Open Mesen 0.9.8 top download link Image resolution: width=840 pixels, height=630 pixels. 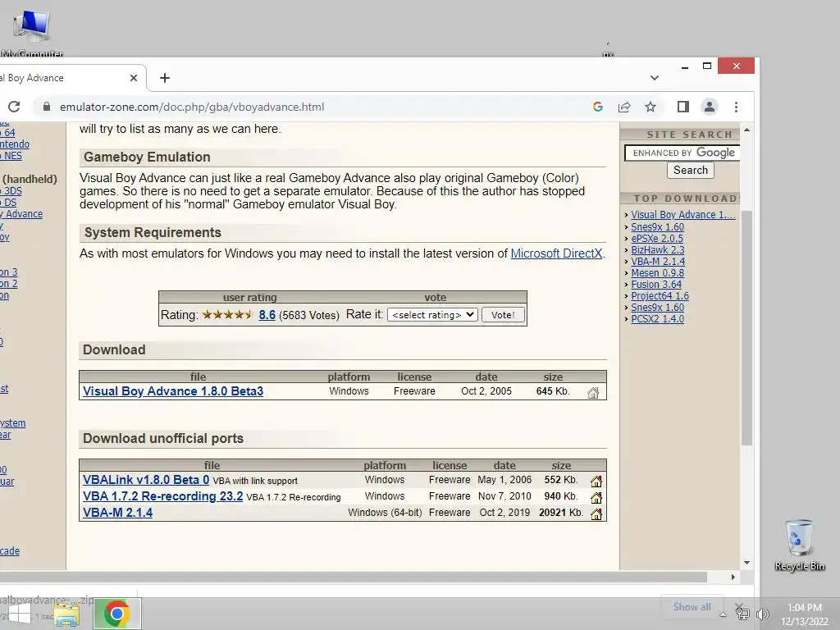(657, 272)
